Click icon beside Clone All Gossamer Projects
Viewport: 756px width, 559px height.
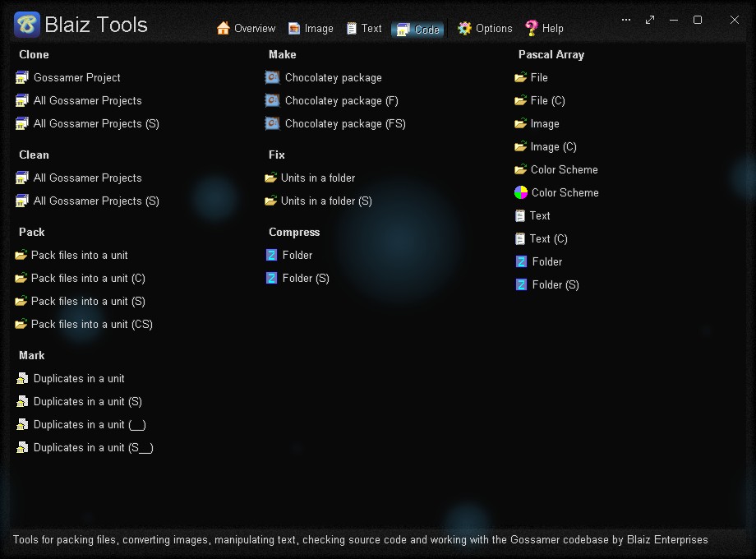pos(21,100)
